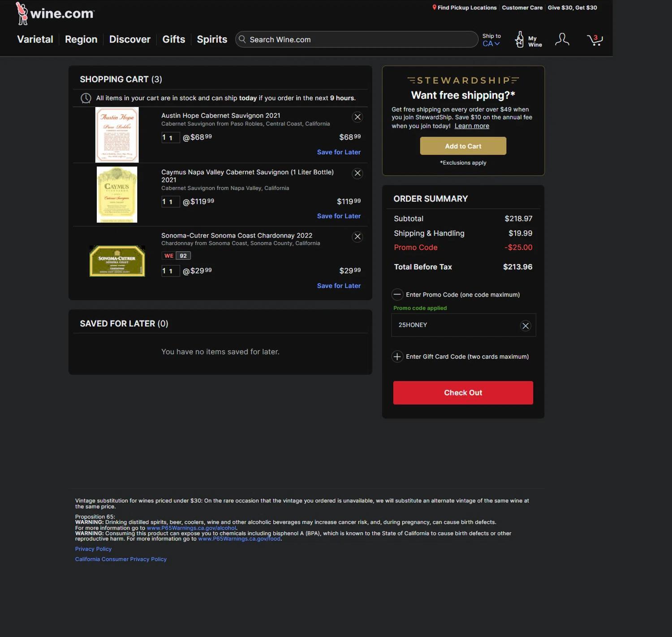Image resolution: width=672 pixels, height=637 pixels.
Task: Click 'Promo code applied' status text
Action: tap(420, 308)
